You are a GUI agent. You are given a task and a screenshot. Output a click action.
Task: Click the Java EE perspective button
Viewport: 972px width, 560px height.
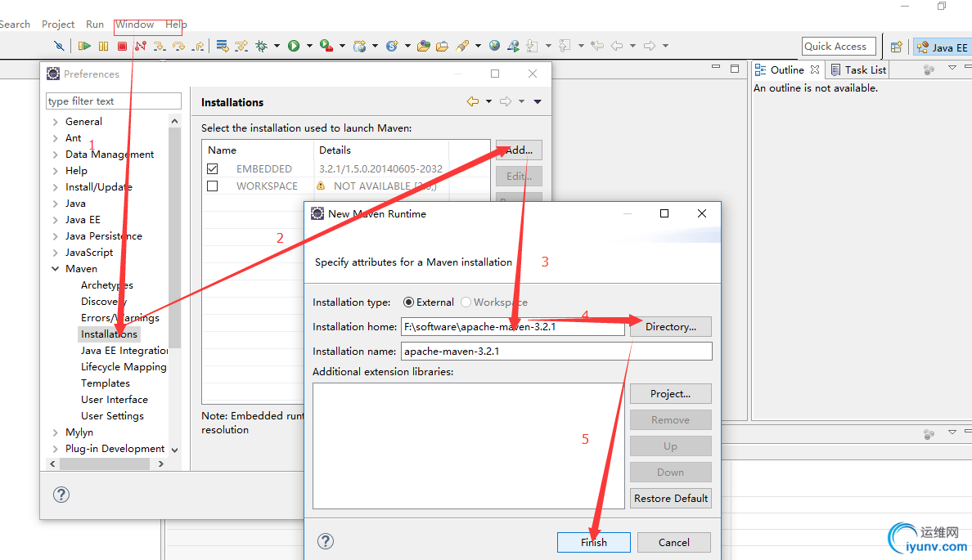(x=942, y=47)
